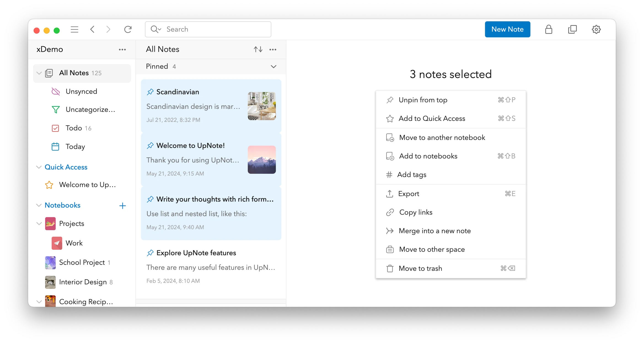Collapse the Quick Access section
Screen dimensions: 644x344
[x=39, y=167]
